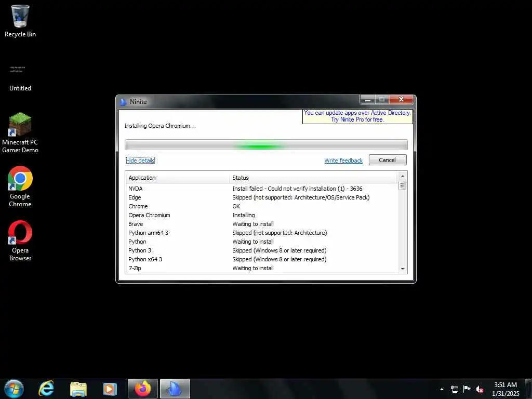Open the Write feedback link

click(x=343, y=161)
